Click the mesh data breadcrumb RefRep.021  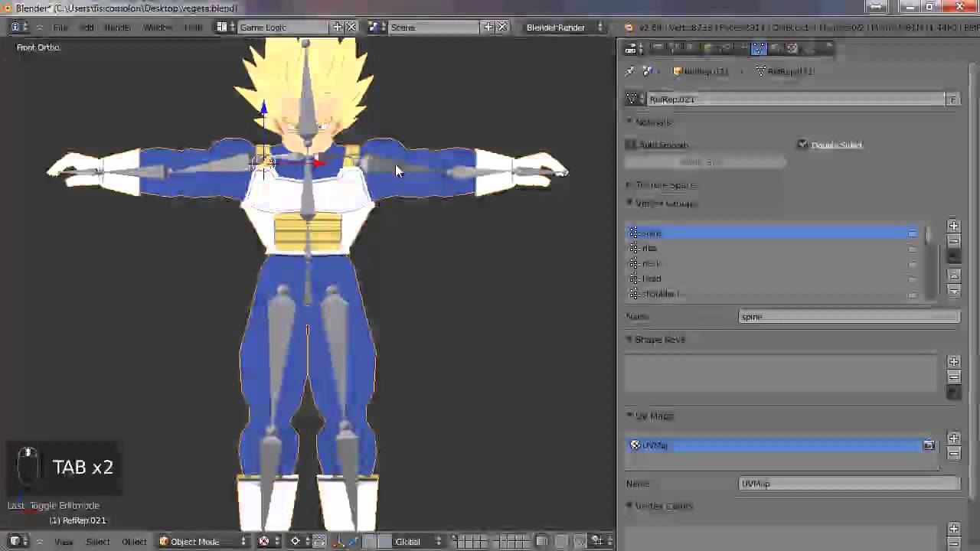(x=785, y=71)
